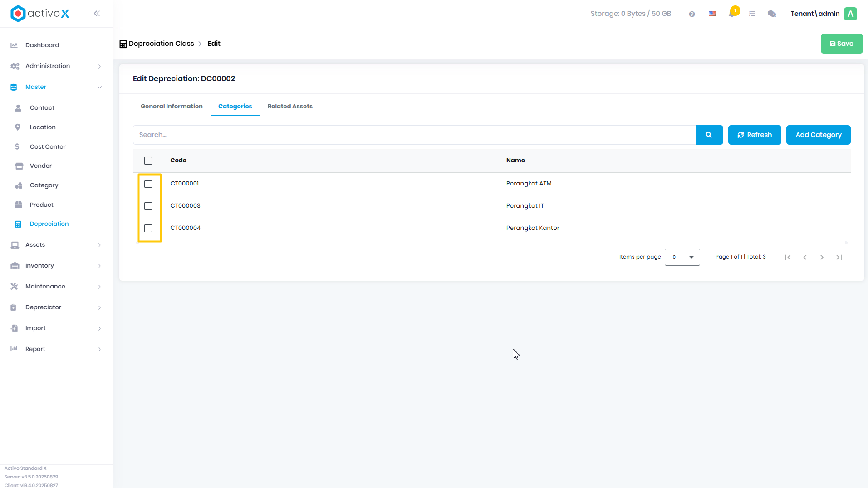Viewport: 868px width, 488px height.
Task: Click the Vendor store icon
Action: pos(19,166)
